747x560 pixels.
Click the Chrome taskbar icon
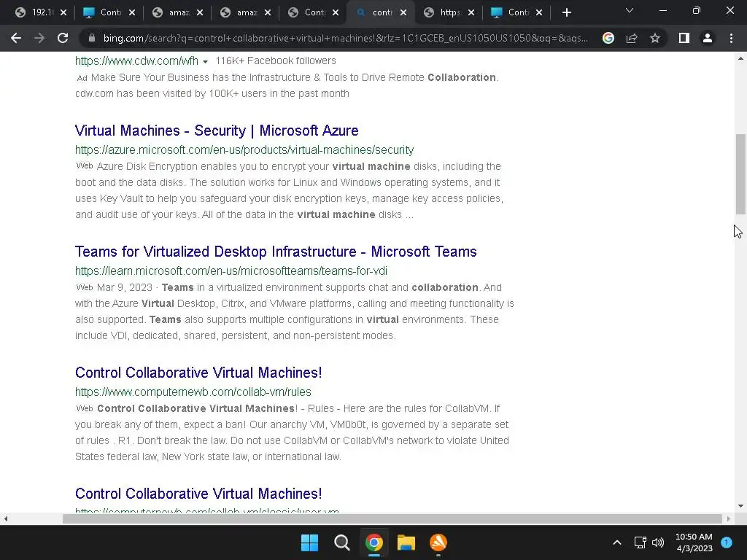click(x=374, y=542)
